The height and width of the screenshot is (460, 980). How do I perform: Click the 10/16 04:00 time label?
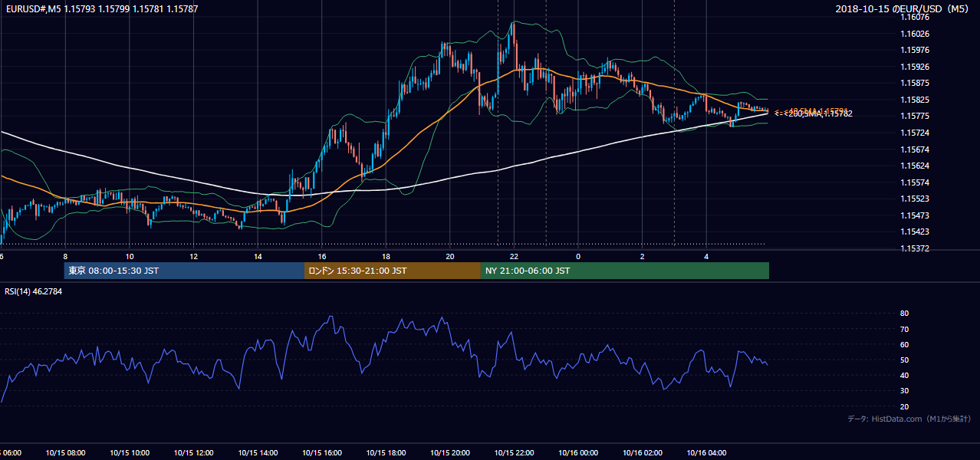707,453
